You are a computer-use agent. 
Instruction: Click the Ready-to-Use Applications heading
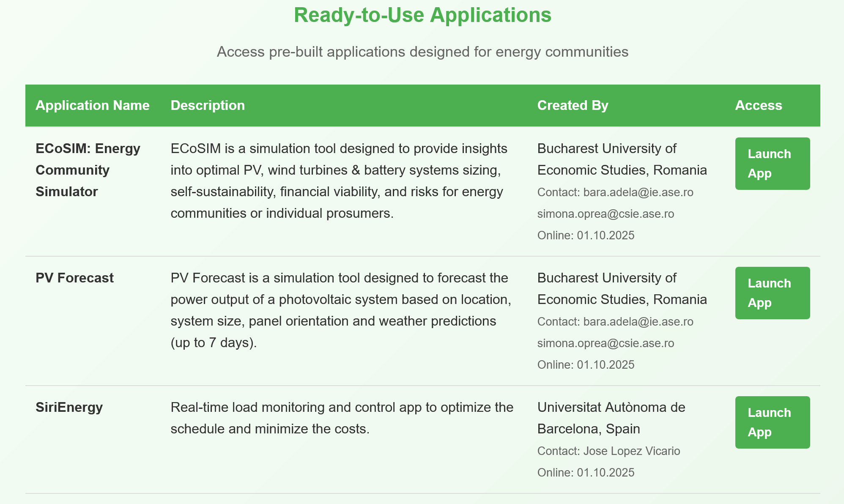click(x=422, y=15)
